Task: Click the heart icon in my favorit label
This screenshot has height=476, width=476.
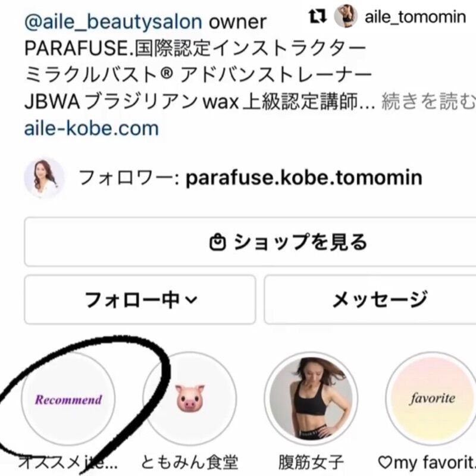Action: tap(385, 462)
